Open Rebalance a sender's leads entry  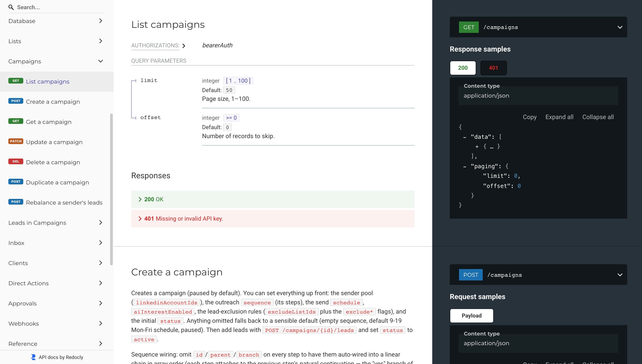coord(57,202)
